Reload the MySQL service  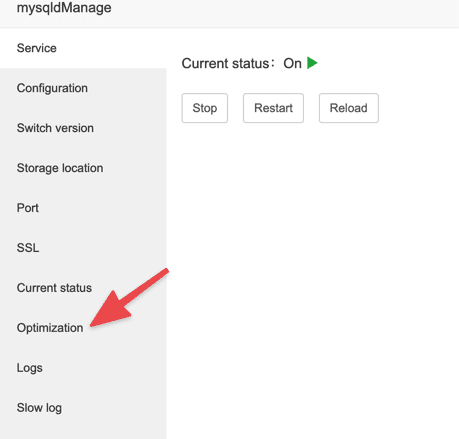[349, 108]
